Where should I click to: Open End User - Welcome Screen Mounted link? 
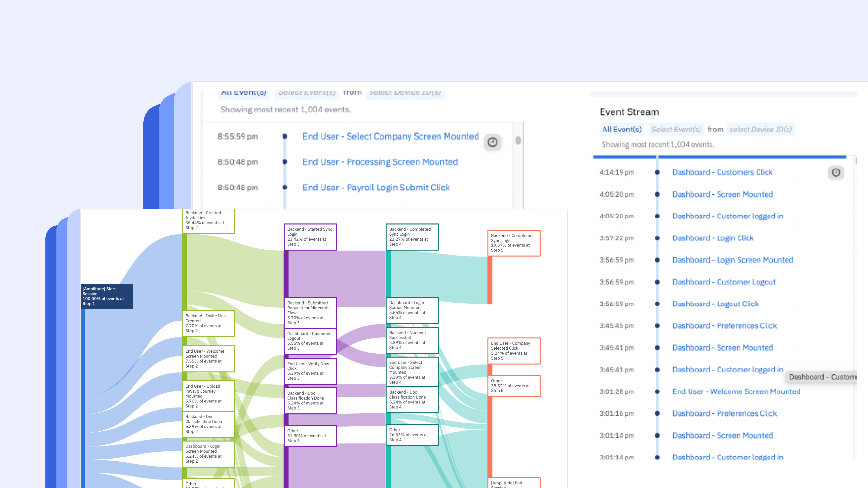coord(736,391)
